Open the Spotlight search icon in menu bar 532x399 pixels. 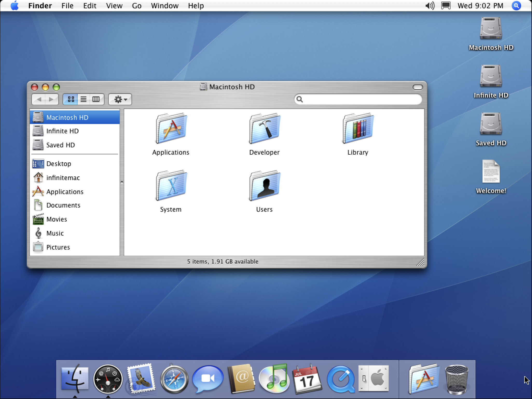coord(516,6)
